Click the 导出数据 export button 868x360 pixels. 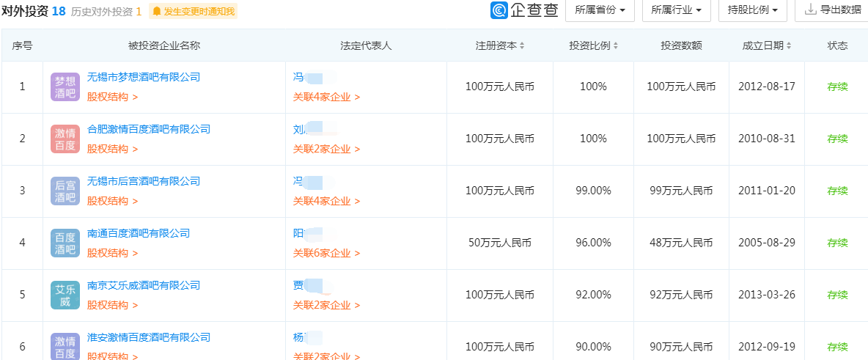click(832, 10)
